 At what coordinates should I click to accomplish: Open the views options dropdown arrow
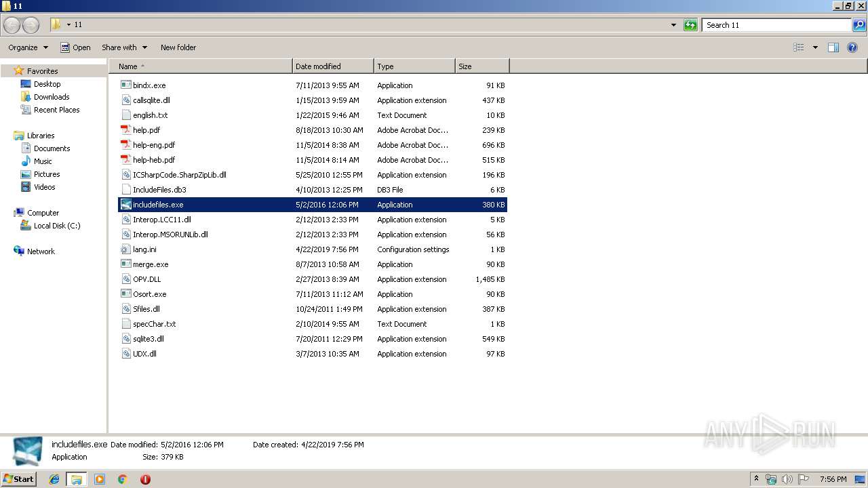pyautogui.click(x=815, y=47)
